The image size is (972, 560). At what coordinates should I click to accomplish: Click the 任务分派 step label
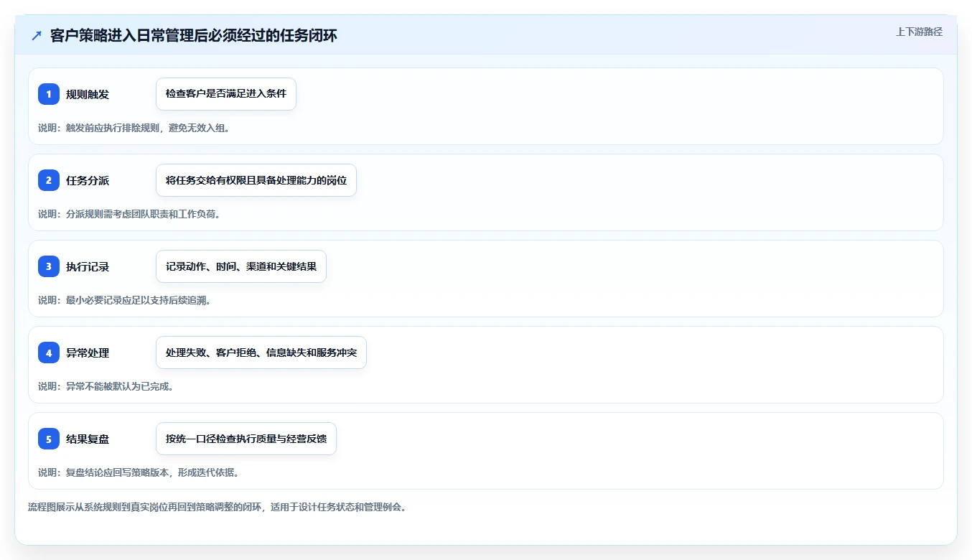(x=88, y=180)
